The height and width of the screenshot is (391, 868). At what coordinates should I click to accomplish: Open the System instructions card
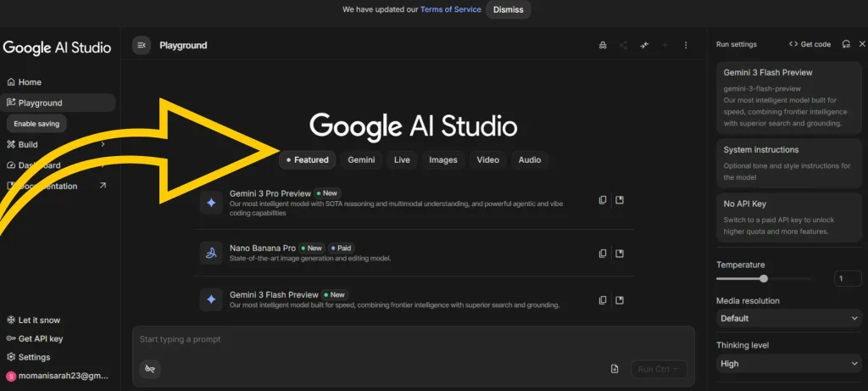789,164
